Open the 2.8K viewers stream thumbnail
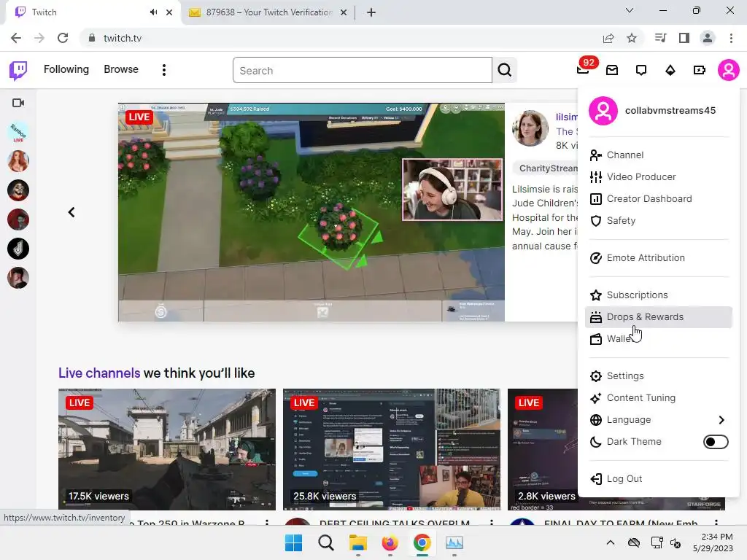 pyautogui.click(x=543, y=449)
